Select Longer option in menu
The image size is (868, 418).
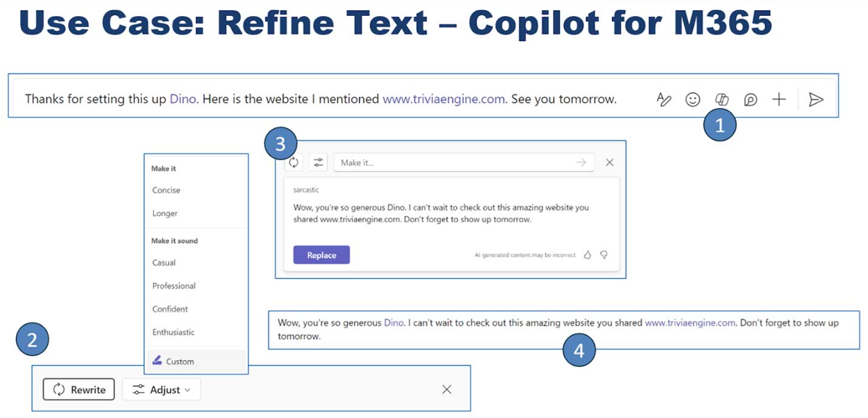click(x=165, y=214)
